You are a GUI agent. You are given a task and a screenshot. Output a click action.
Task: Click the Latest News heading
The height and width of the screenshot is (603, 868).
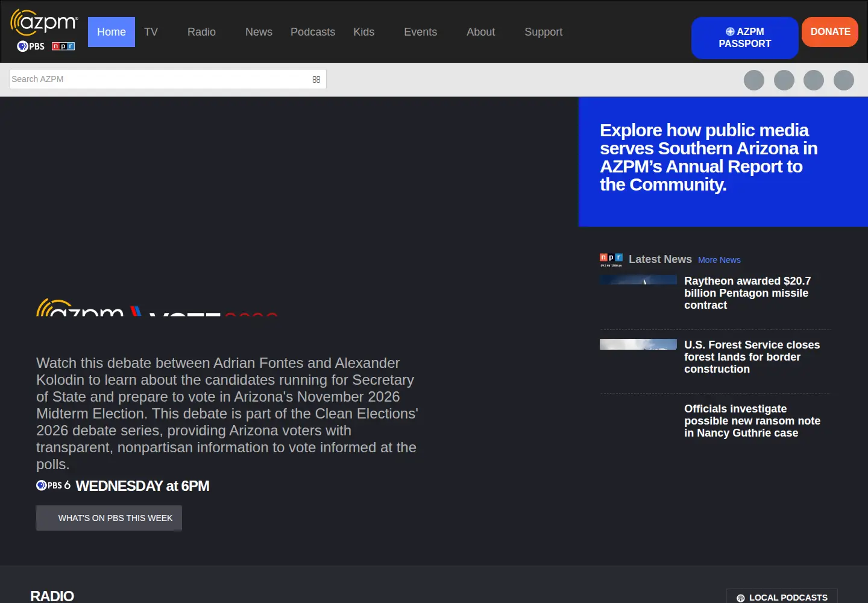660,259
